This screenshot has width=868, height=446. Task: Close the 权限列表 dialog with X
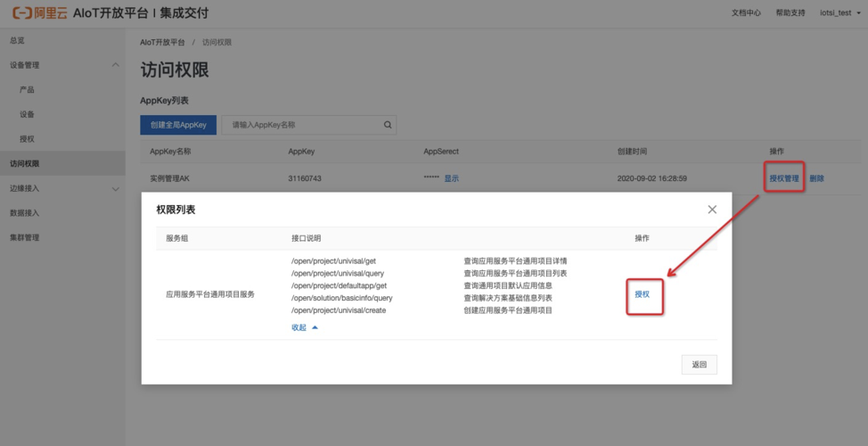(x=712, y=210)
